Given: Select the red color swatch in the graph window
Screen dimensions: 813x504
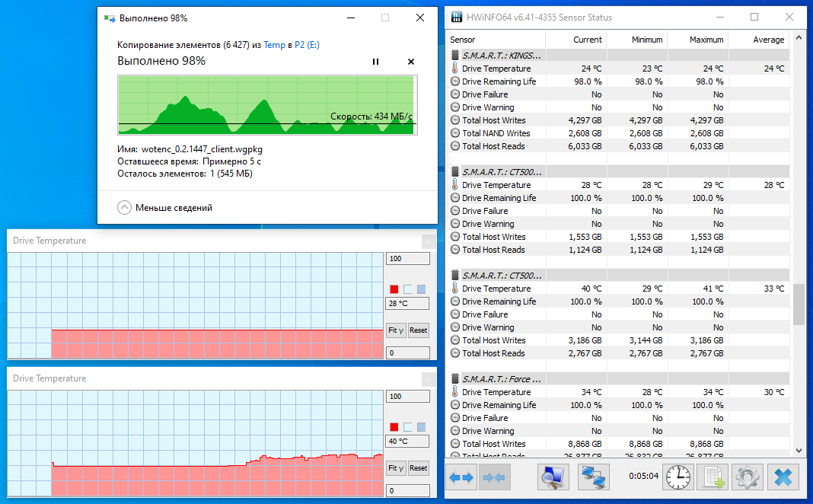Looking at the screenshot, I should coord(394,289).
